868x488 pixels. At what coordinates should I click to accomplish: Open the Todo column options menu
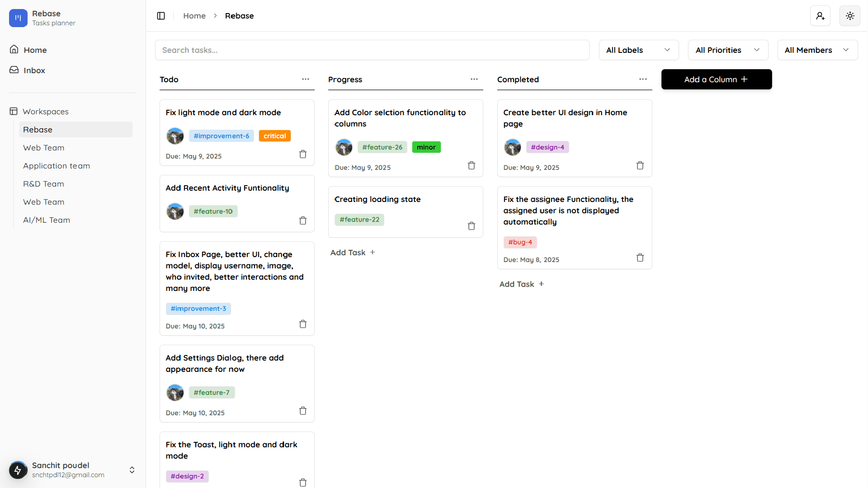point(306,79)
